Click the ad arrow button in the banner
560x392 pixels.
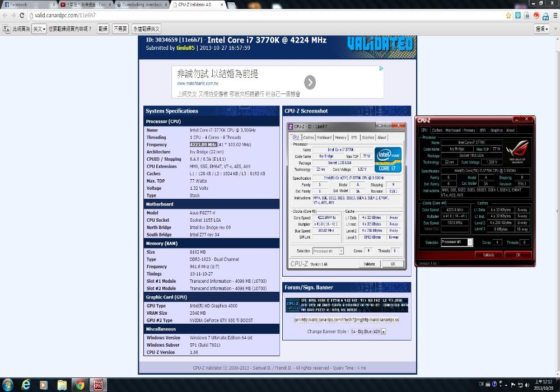(x=310, y=82)
